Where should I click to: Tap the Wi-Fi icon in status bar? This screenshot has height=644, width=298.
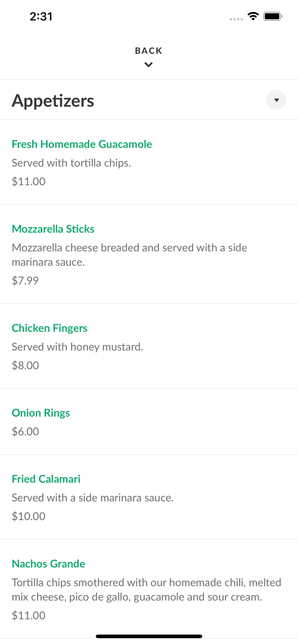tap(253, 16)
